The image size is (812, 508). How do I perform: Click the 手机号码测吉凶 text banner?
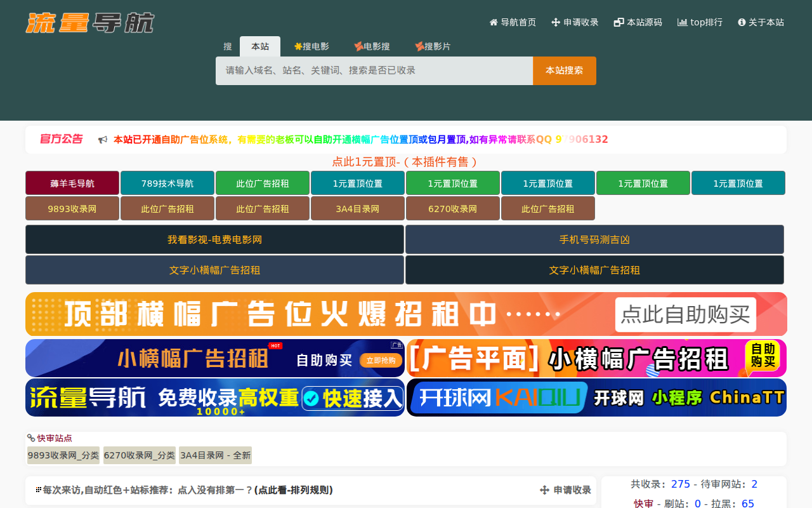[594, 239]
